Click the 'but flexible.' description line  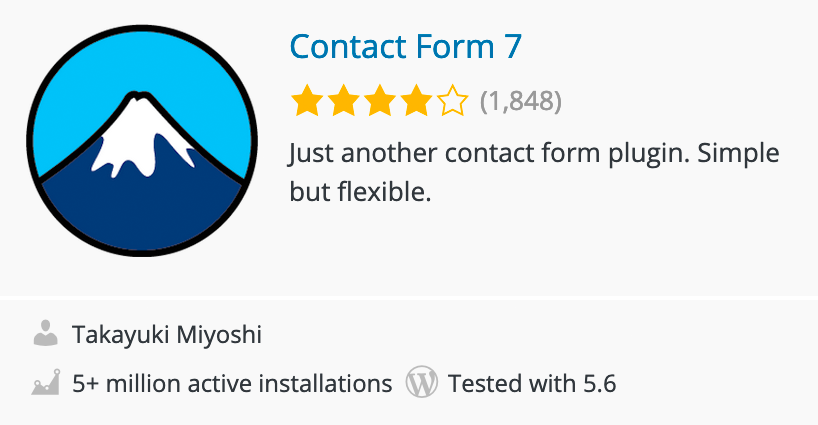360,191
